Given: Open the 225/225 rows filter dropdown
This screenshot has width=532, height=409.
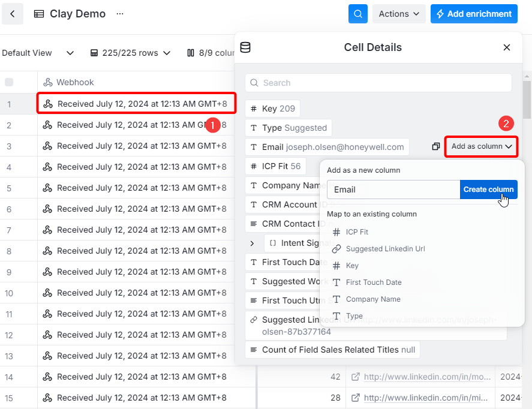Looking at the screenshot, I should pos(130,53).
